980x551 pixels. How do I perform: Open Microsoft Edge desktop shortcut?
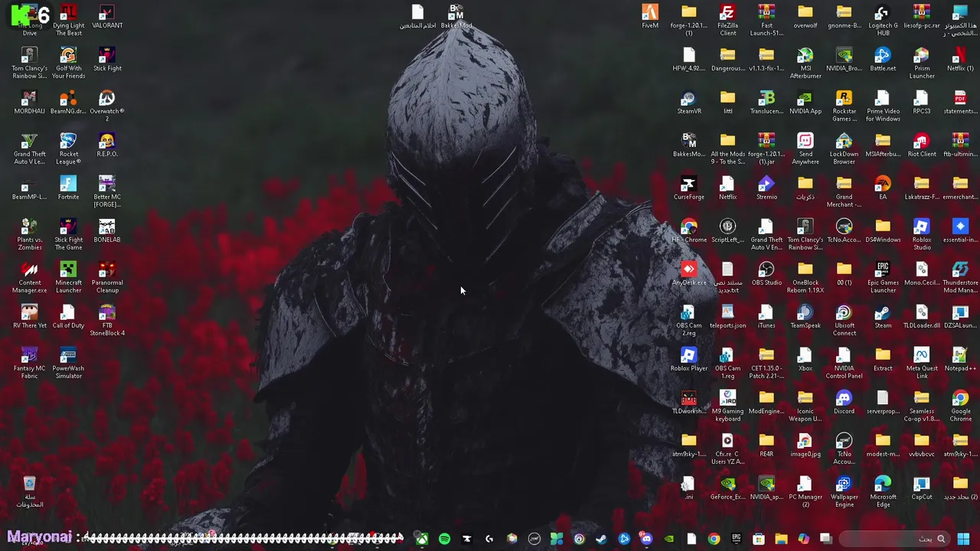pos(883,492)
